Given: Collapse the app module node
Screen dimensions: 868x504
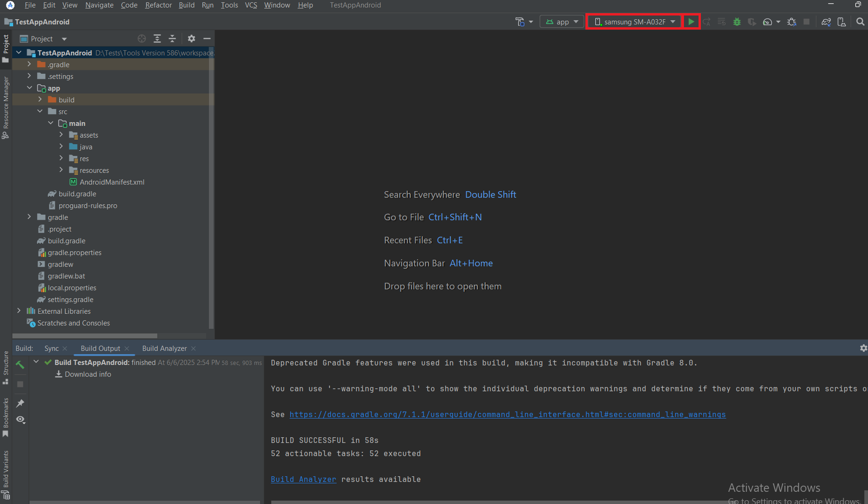Looking at the screenshot, I should point(29,88).
